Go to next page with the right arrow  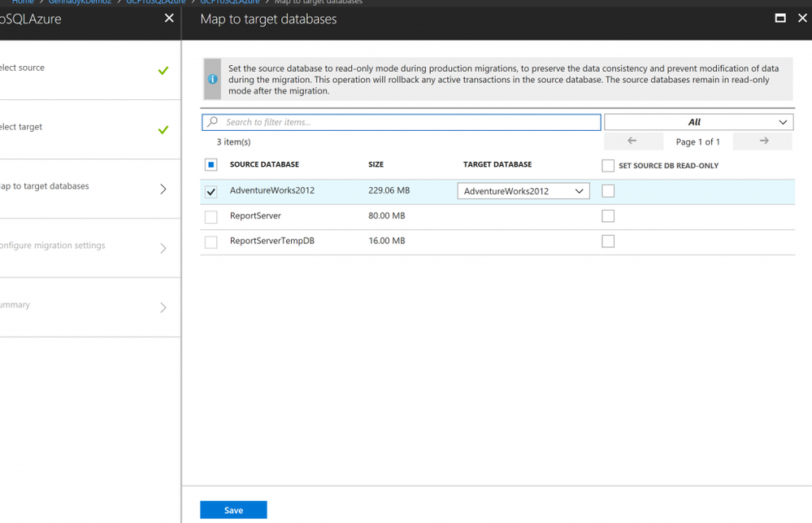pyautogui.click(x=763, y=141)
